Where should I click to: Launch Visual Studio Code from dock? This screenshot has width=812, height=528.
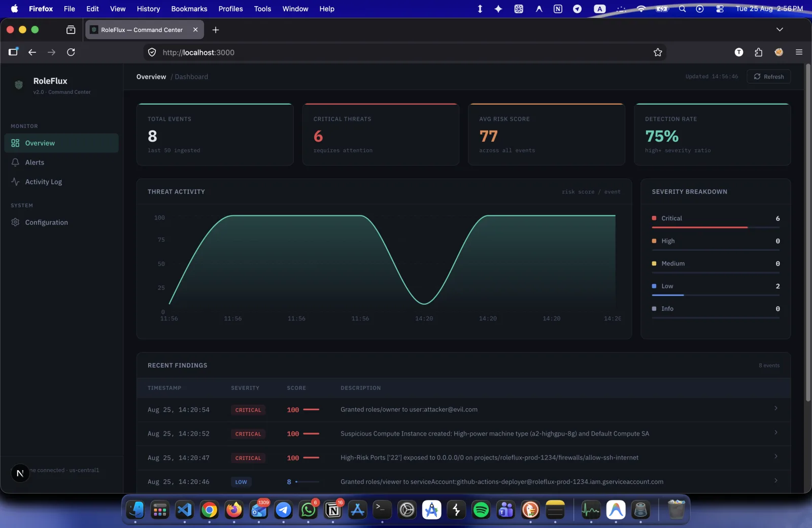pos(185,510)
